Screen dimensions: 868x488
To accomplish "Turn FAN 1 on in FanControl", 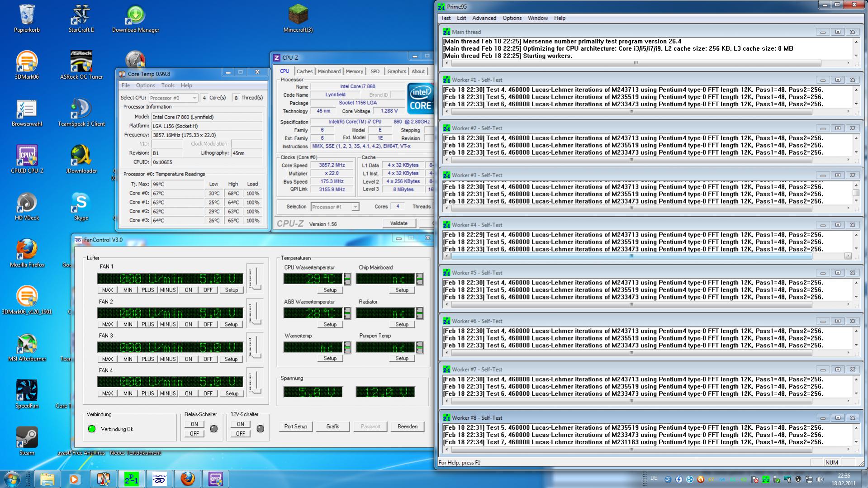I will point(188,290).
